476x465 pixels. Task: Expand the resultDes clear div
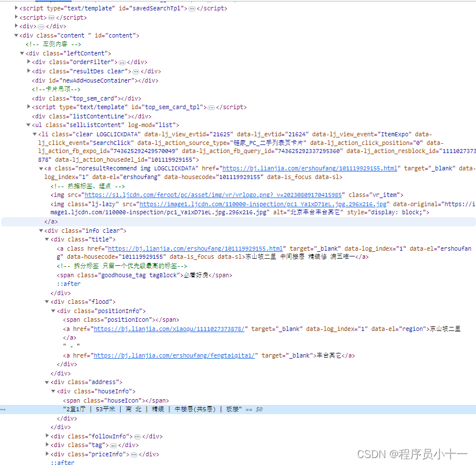28,70
